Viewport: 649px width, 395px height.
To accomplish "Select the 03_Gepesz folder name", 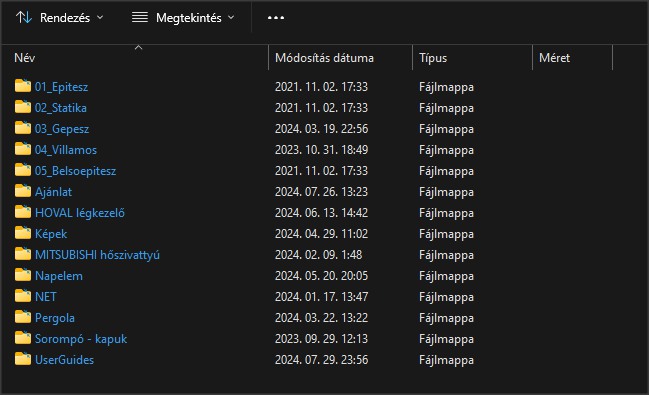I will tap(62, 129).
